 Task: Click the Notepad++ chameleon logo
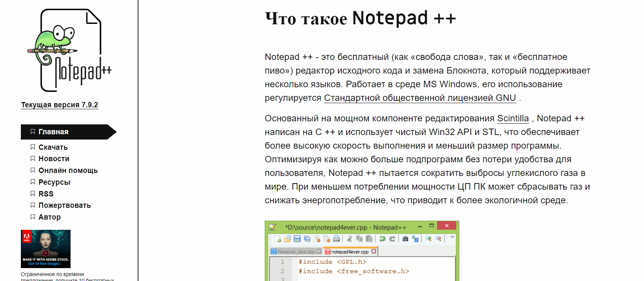[69, 50]
